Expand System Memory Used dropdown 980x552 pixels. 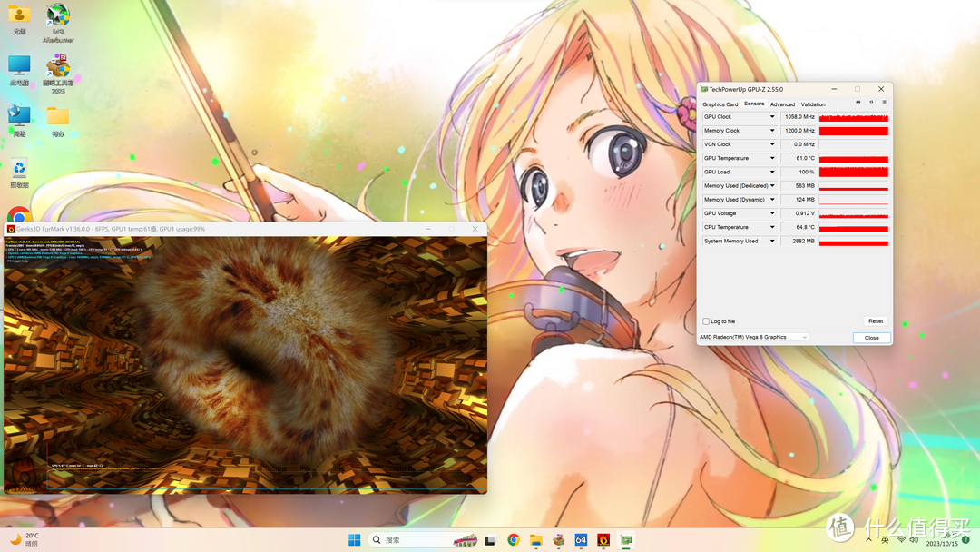coord(772,241)
